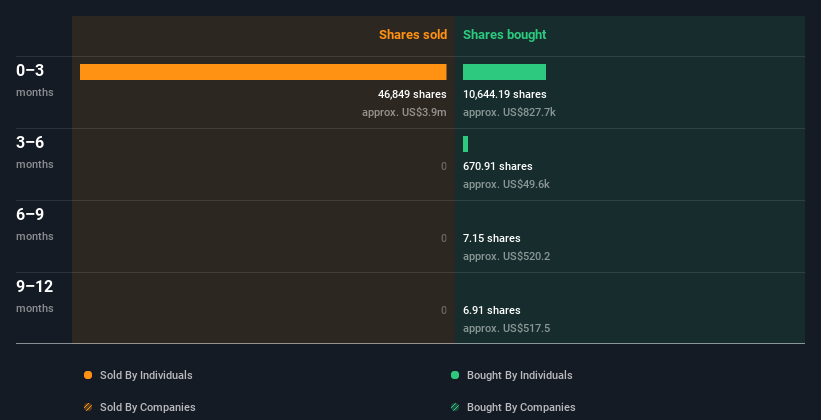This screenshot has width=821, height=420.
Task: Click the 'Sold By Companies' legend label
Action: coord(148,407)
